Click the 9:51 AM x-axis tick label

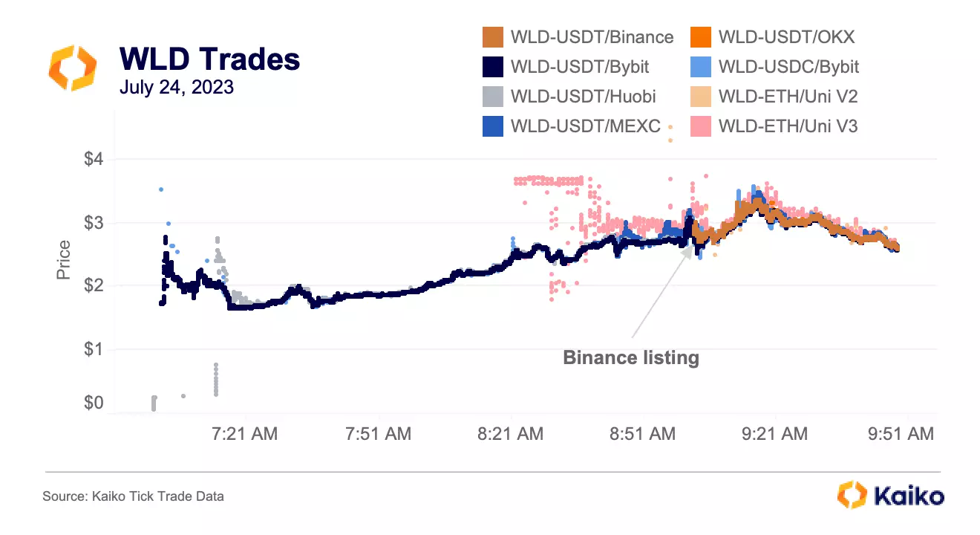(902, 434)
